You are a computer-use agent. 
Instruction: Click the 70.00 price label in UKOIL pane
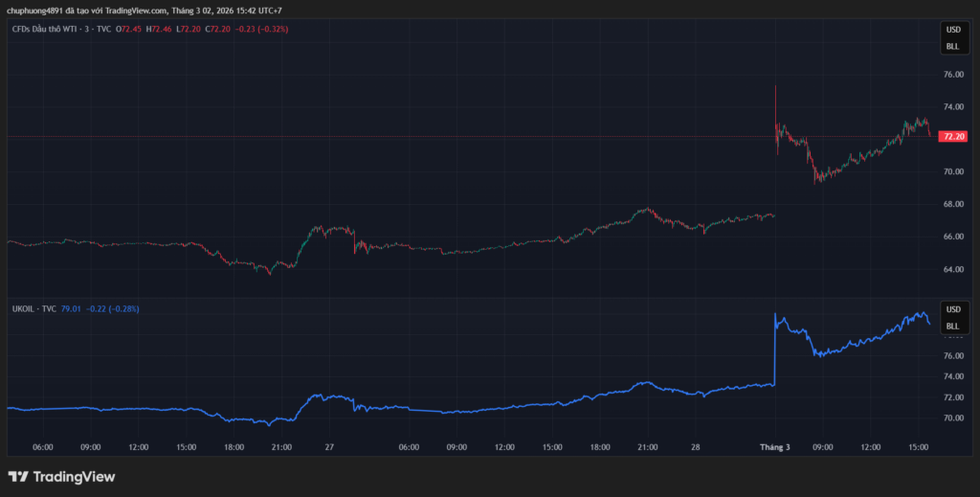[952, 418]
